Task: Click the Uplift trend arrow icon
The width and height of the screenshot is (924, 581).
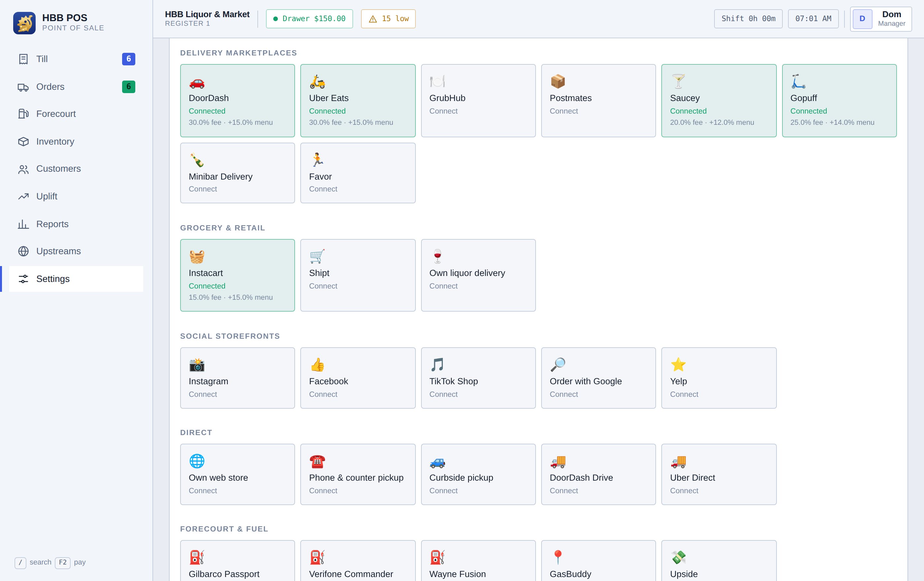Action: [23, 196]
